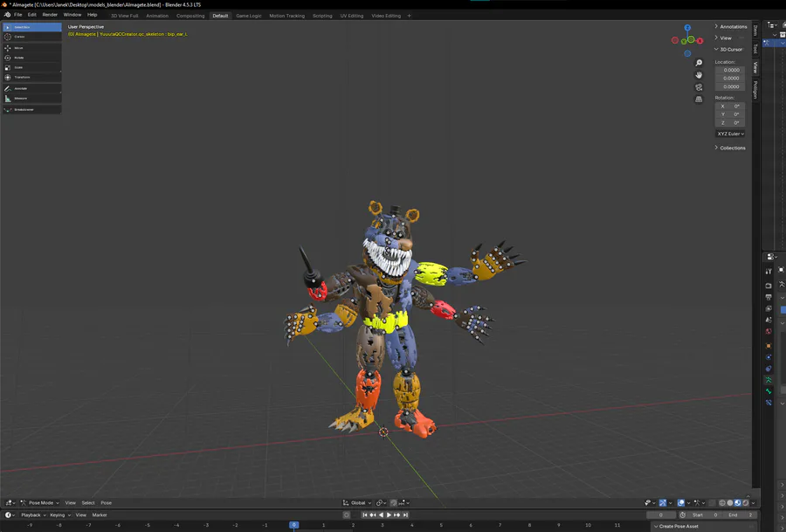Open the Object Data armature properties icon
The width and height of the screenshot is (786, 532).
[x=769, y=380]
